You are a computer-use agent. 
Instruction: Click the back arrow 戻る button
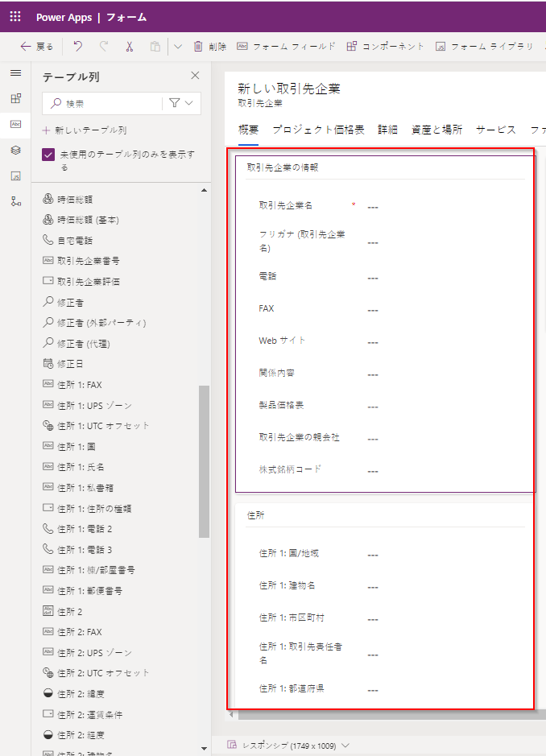coord(37,46)
